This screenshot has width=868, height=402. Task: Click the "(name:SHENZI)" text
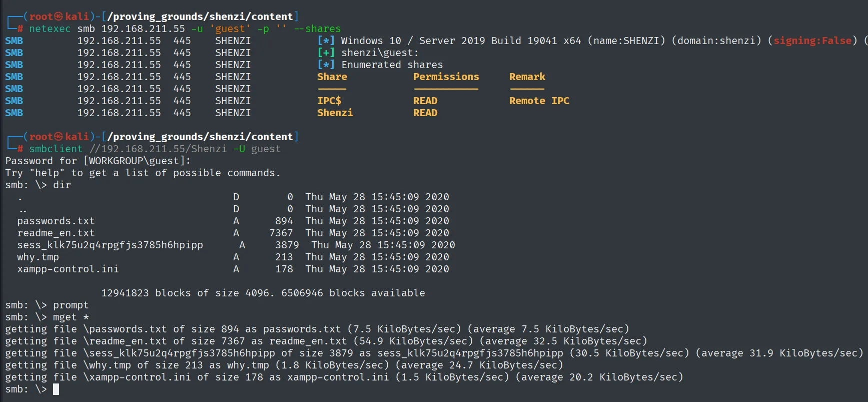[626, 41]
